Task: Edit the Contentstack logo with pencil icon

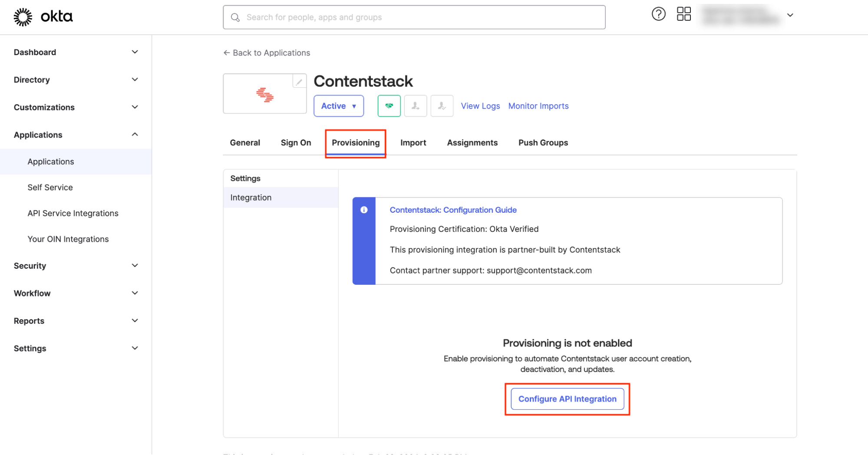Action: tap(299, 81)
